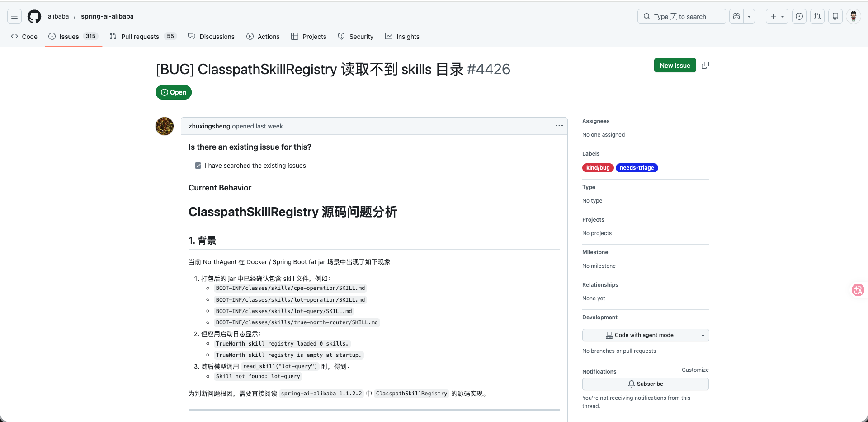Switch to the Pull requests tab
This screenshot has width=868, height=422.
[x=140, y=37]
